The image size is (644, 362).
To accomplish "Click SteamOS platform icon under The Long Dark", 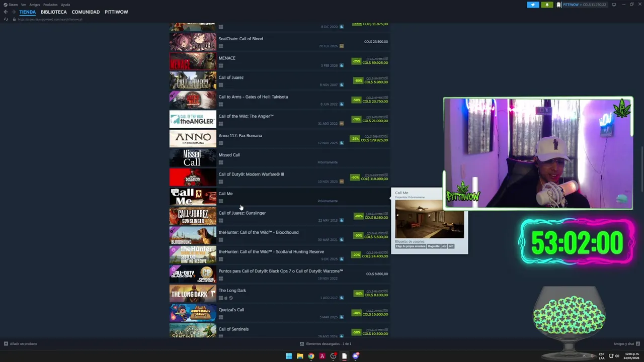I will (x=231, y=298).
